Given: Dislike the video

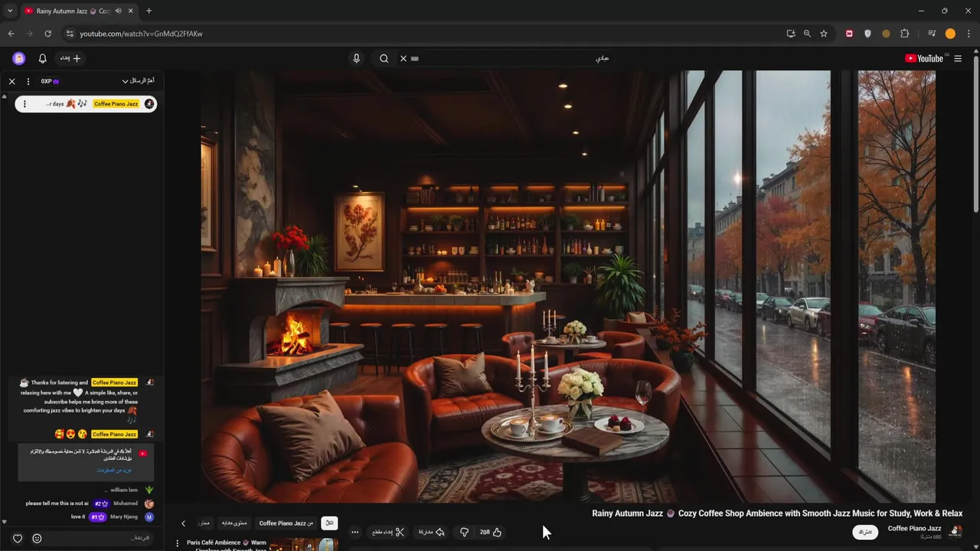Looking at the screenshot, I should pyautogui.click(x=463, y=532).
